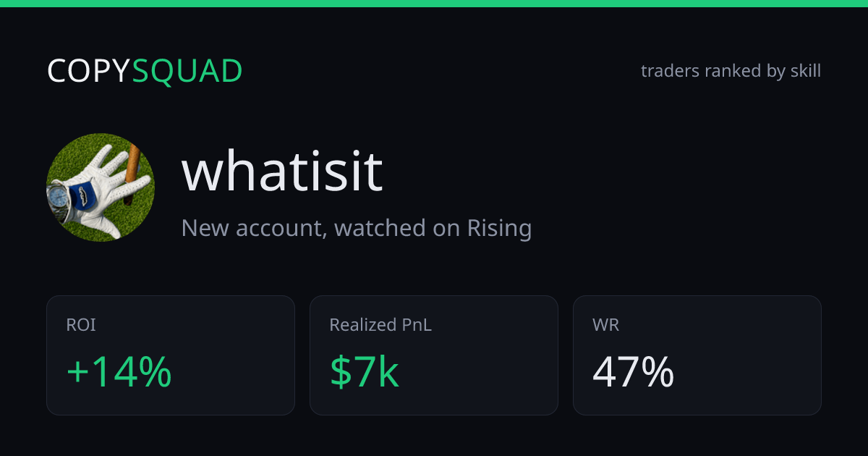Viewport: 868px width, 456px height.
Task: Click the green accent bar at top
Action: 434,4
